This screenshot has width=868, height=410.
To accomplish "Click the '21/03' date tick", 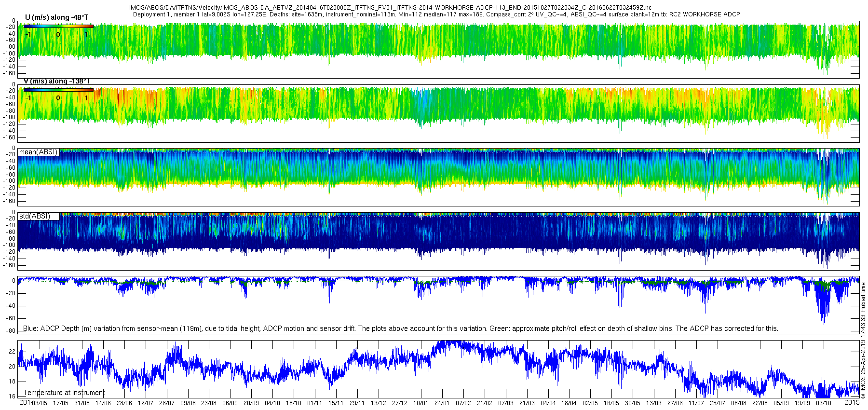I will 527,403.
